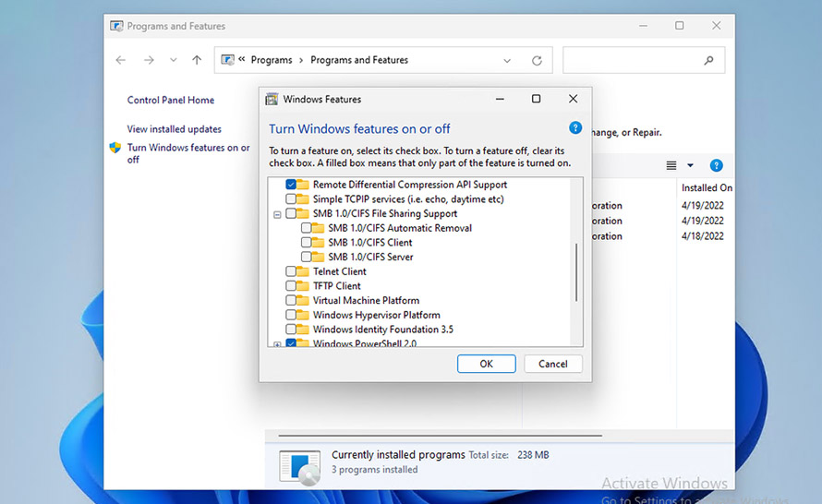Check SMB 1.0/CIFS File Sharing Support checkbox

coord(291,214)
